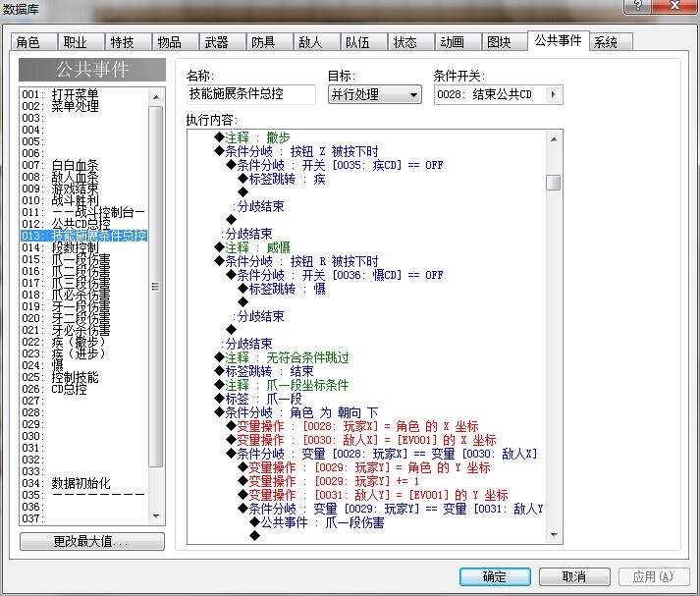Viewport: 700px width, 596px height.
Task: Select event 021: 牙必杀伤害
Action: [x=83, y=330]
